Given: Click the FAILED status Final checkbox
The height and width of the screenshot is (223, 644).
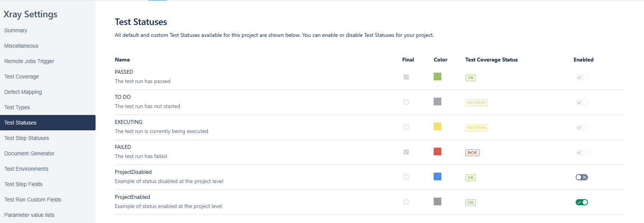Looking at the screenshot, I should tap(406, 152).
